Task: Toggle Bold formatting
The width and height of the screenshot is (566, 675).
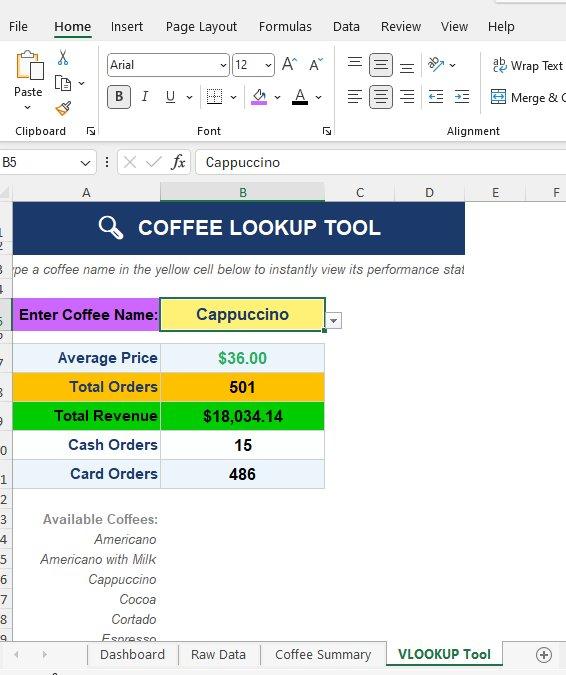Action: coord(119,97)
